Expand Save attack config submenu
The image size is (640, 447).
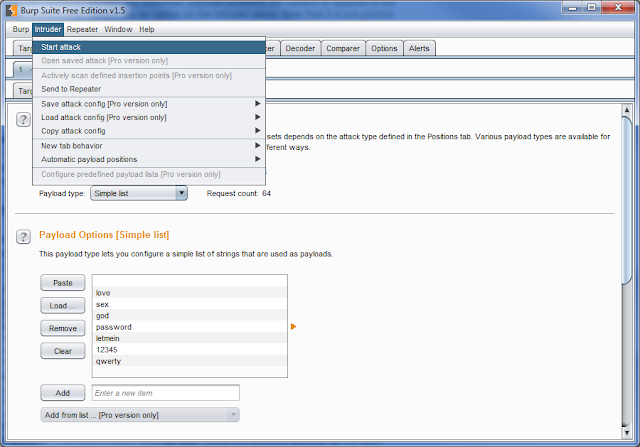(x=149, y=104)
